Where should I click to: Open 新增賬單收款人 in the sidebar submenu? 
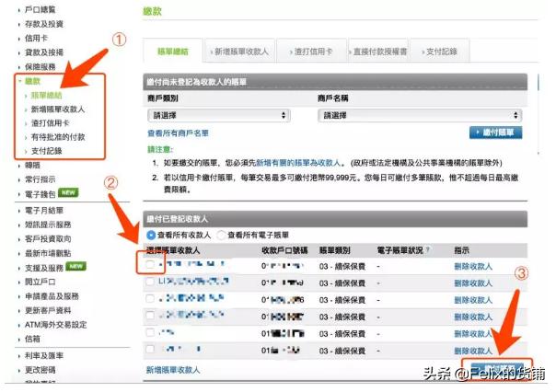click(x=58, y=110)
